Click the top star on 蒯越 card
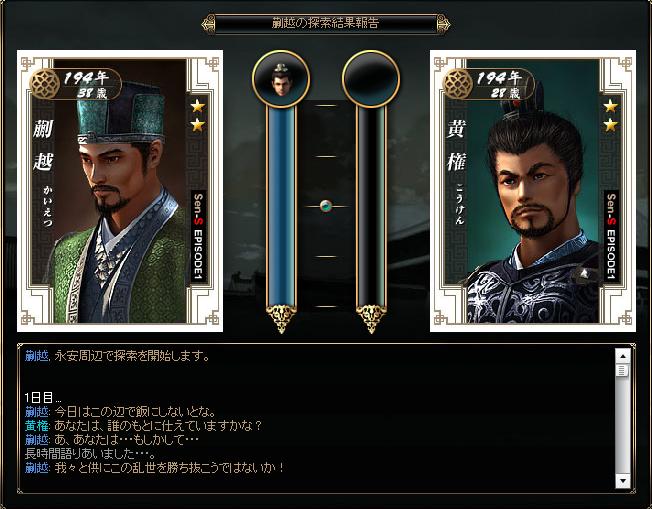This screenshot has height=509, width=652. coord(198,106)
